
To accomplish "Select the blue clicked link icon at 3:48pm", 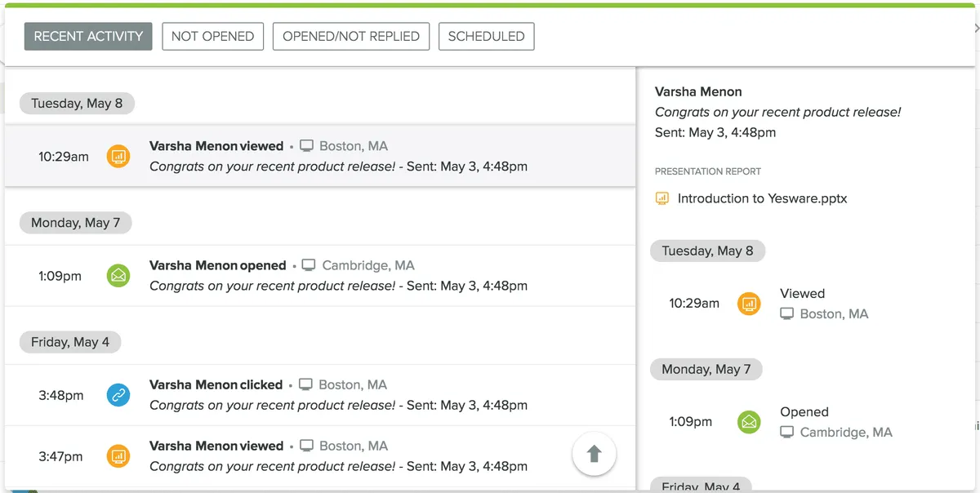I will 118,395.
